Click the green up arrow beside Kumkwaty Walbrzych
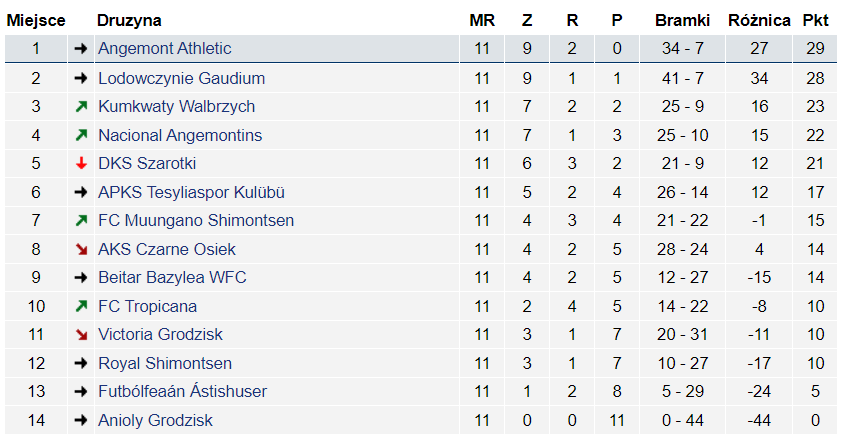The image size is (842, 447). [x=81, y=107]
